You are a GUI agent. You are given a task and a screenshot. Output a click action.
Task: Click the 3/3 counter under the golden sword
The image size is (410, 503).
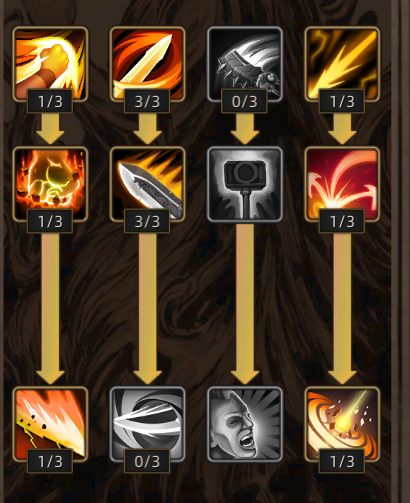pyautogui.click(x=147, y=101)
